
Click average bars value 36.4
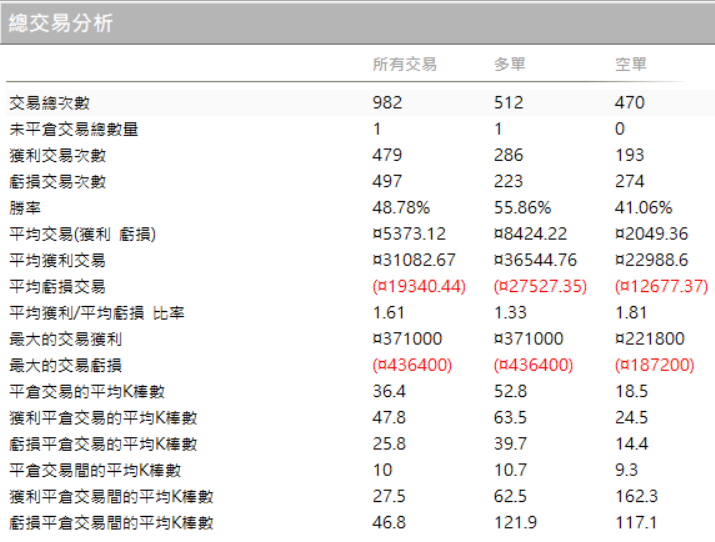point(389,392)
